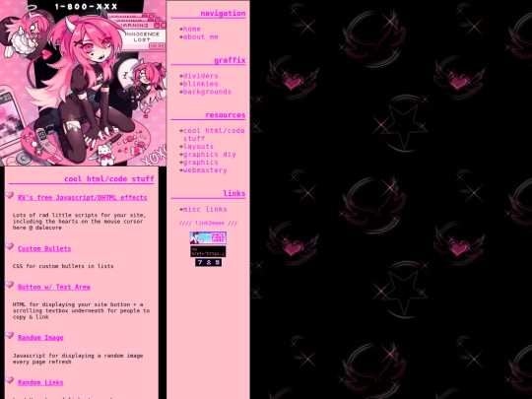532x399 pixels.
Task: Go to the about_me page
Action: tap(201, 37)
